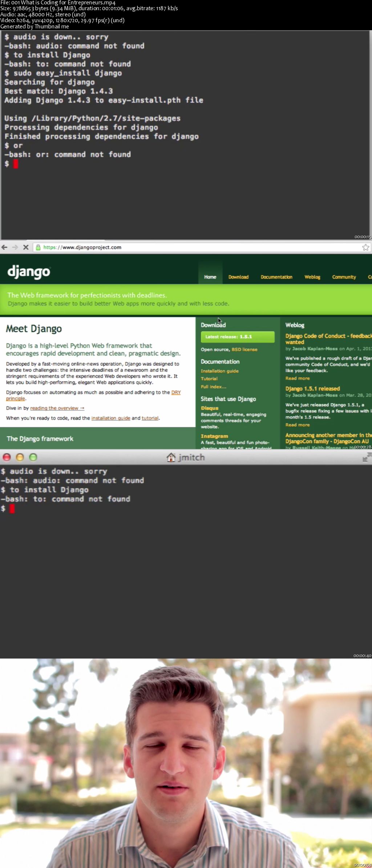Image resolution: width=372 pixels, height=868 pixels.
Task: Open the Community nav tab
Action: pos(344,277)
